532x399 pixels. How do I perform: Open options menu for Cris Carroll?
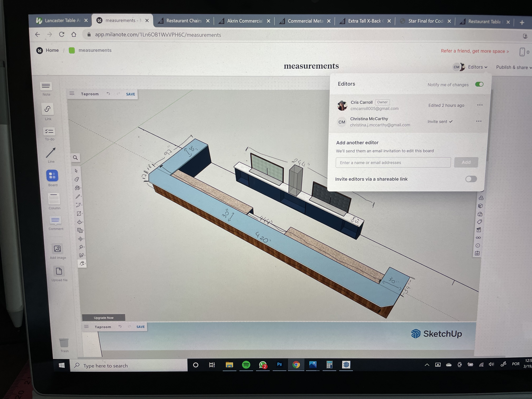[x=480, y=105]
